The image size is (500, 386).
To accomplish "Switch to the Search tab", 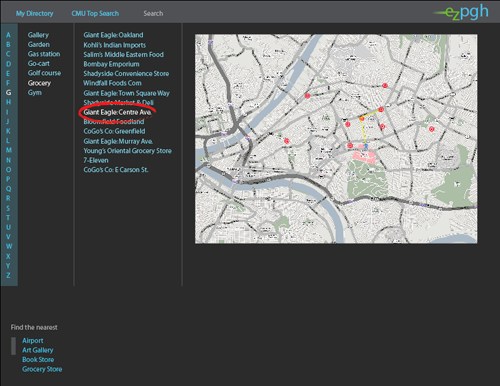I will pyautogui.click(x=153, y=14).
